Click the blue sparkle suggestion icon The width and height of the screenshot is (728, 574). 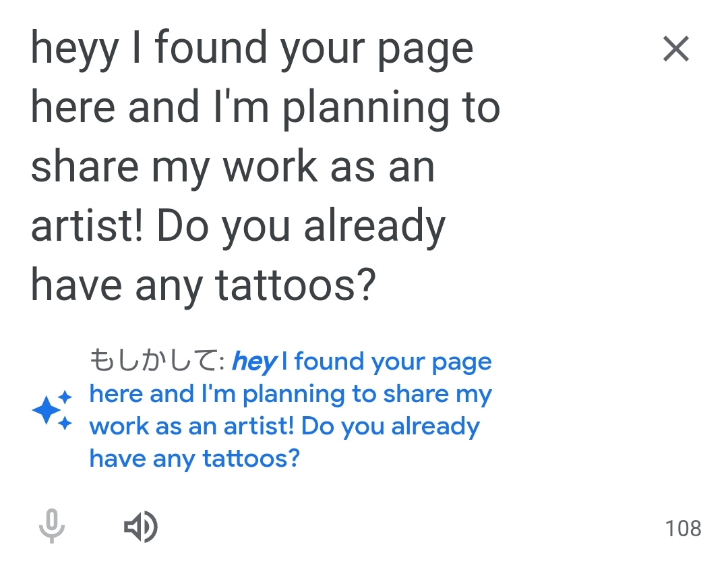52,410
